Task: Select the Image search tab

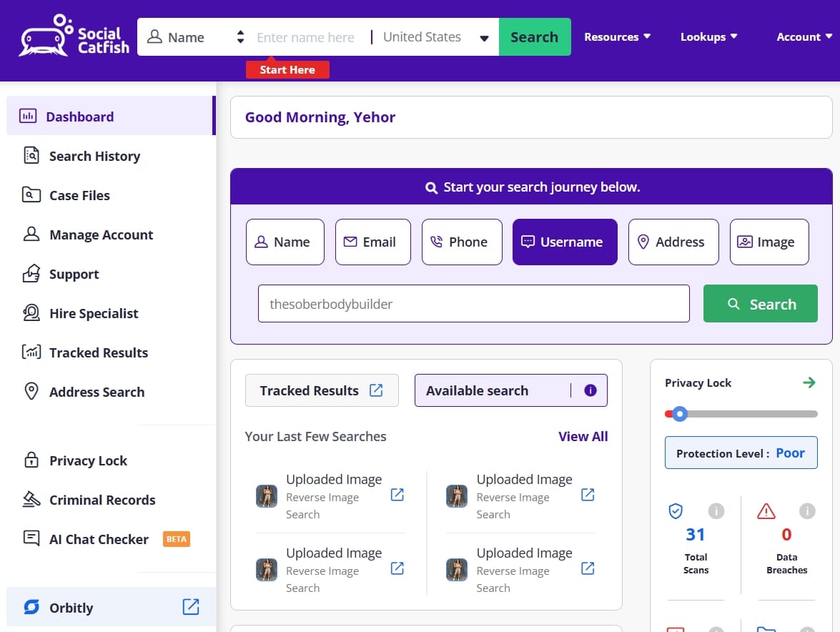Action: pyautogui.click(x=769, y=242)
